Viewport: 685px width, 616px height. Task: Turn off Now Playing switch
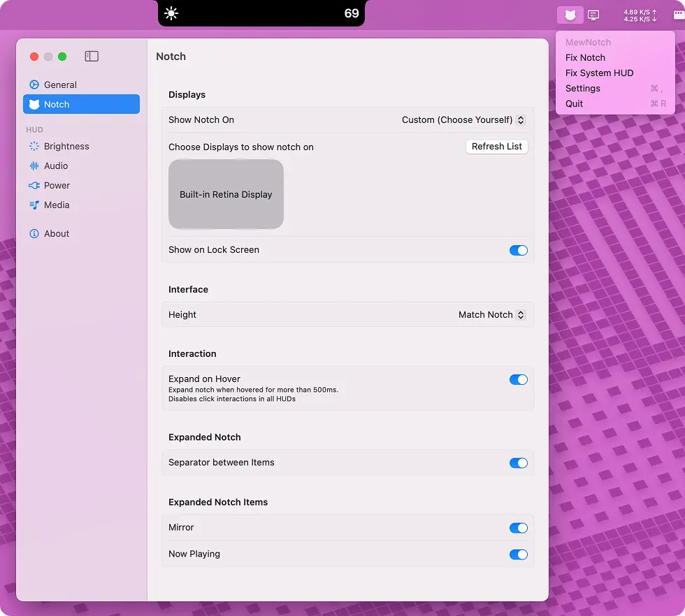pos(519,555)
